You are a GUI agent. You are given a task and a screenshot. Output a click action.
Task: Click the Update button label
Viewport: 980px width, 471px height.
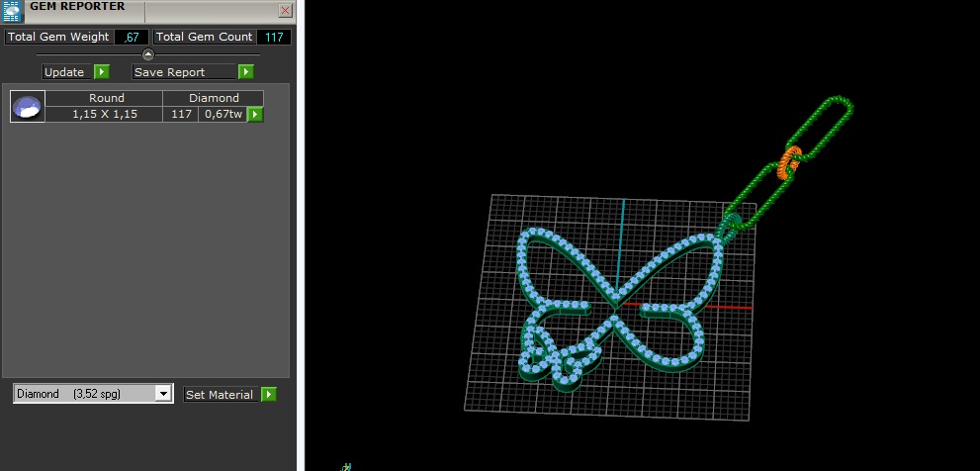pos(67,72)
